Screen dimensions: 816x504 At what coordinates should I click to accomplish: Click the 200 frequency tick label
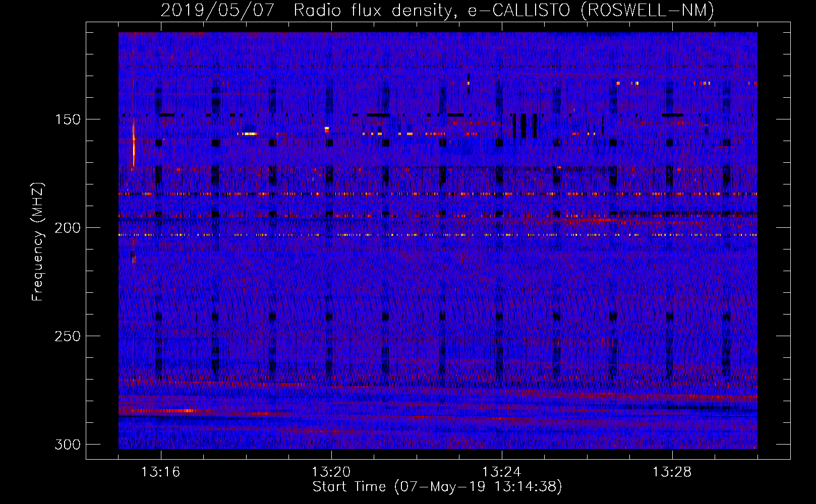pyautogui.click(x=68, y=228)
